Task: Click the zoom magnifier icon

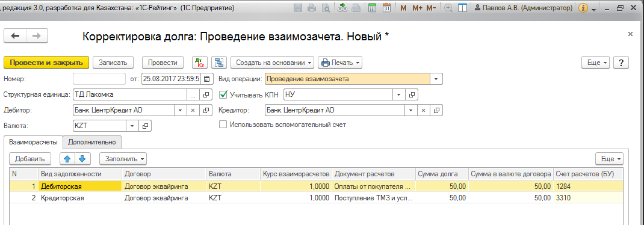Action: click(x=448, y=8)
